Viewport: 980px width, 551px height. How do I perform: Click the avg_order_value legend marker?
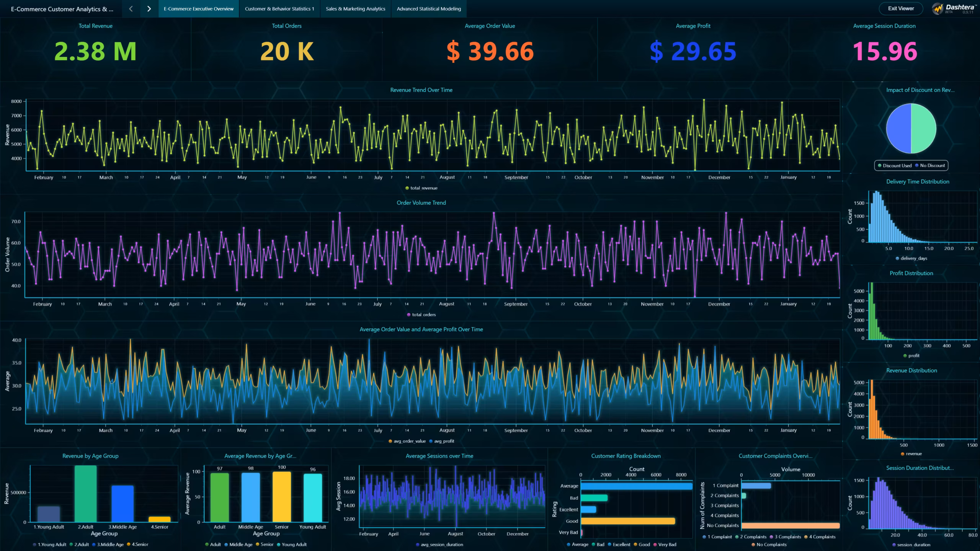[x=390, y=441]
